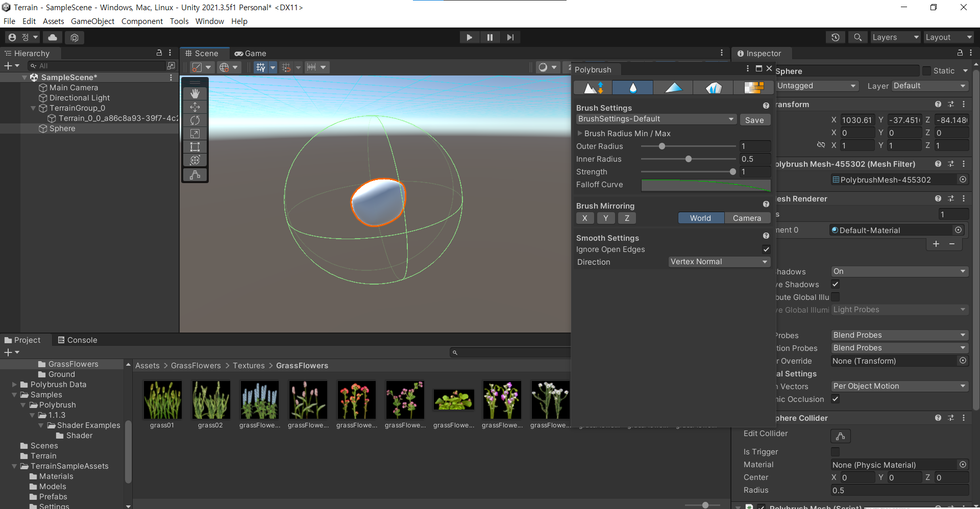Select the Scale tool in Scene toolbar

[195, 134]
